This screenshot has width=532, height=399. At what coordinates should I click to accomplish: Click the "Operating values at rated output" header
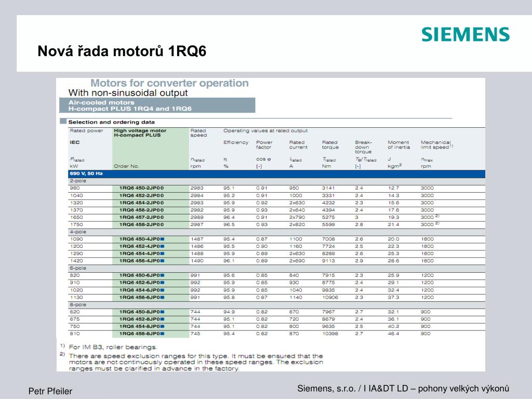pyautogui.click(x=265, y=130)
